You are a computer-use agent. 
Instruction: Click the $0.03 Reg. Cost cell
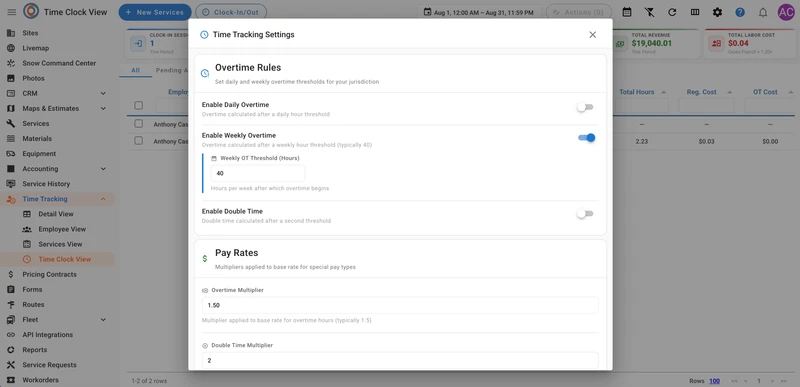(x=707, y=142)
